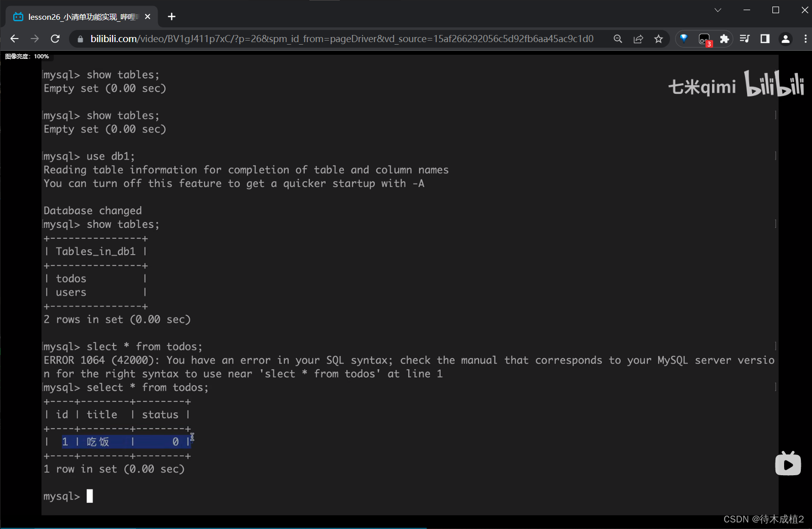Click the 'select * from todos;' line
Image resolution: width=812 pixels, height=529 pixels.
click(x=125, y=387)
